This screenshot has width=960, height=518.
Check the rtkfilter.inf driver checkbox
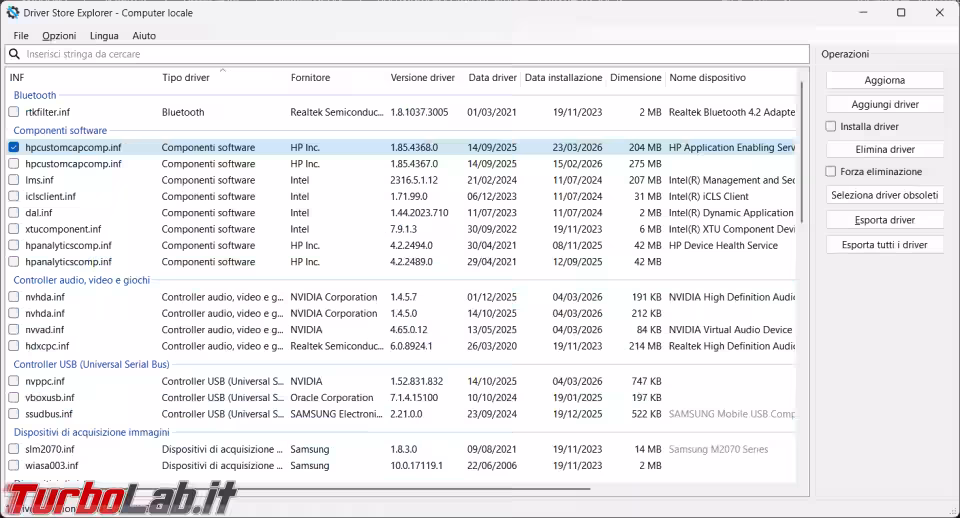[14, 113]
